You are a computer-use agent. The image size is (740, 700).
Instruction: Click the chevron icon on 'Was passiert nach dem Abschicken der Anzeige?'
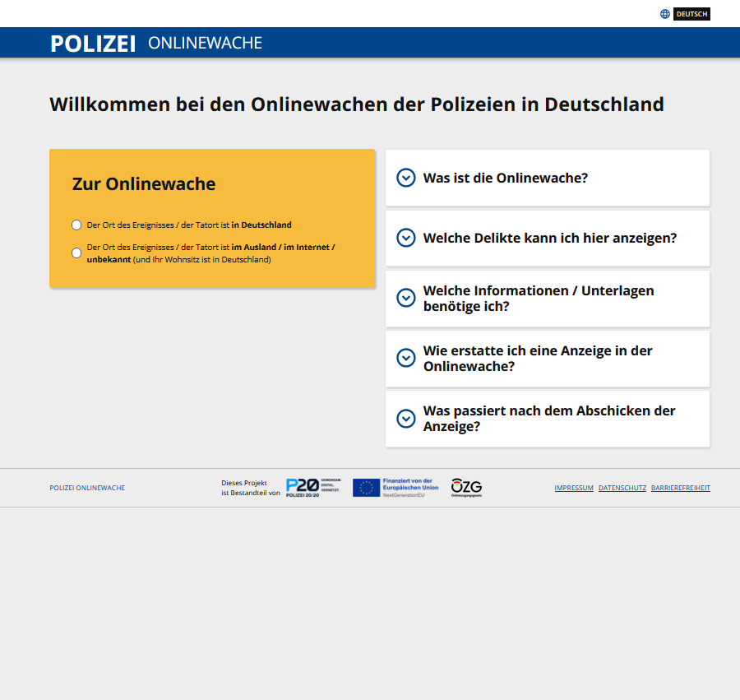tap(405, 419)
